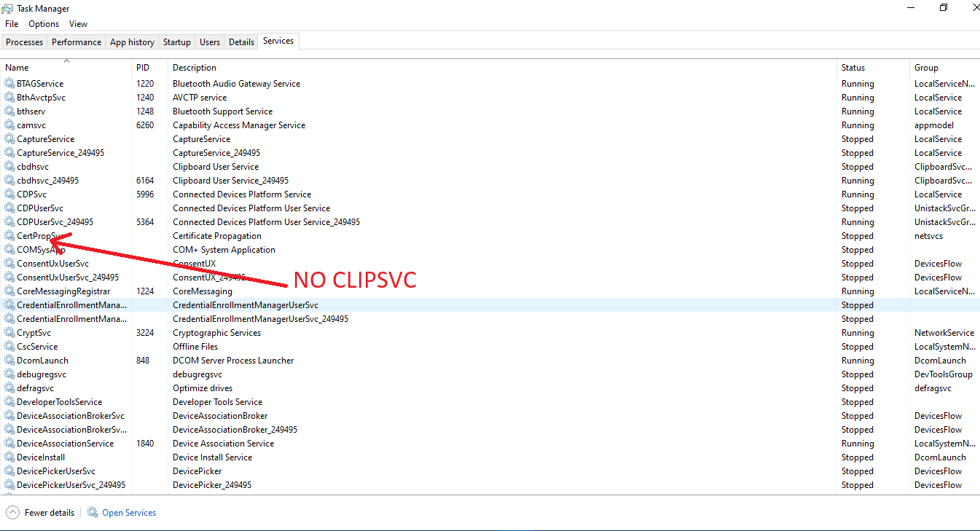Click the gear icon beside ConsentUxUserSvc_249495
980x531 pixels.
pyautogui.click(x=9, y=278)
